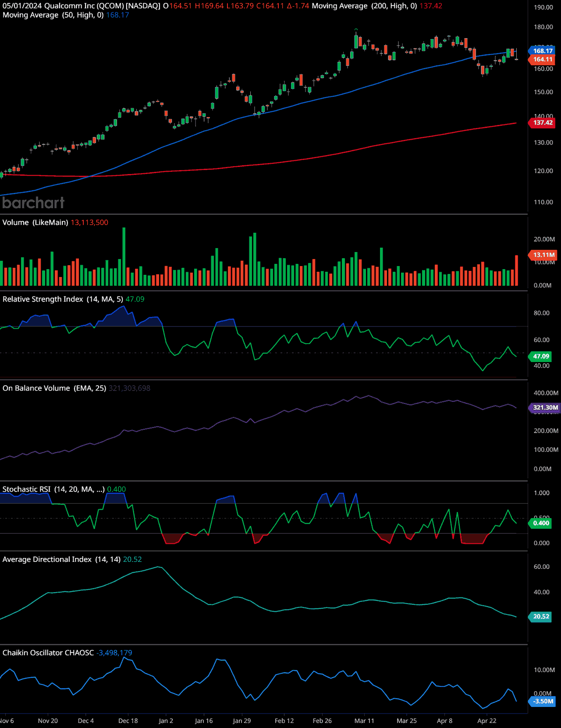
Task: Click the red 164.11 last price tag
Action: tap(543, 59)
